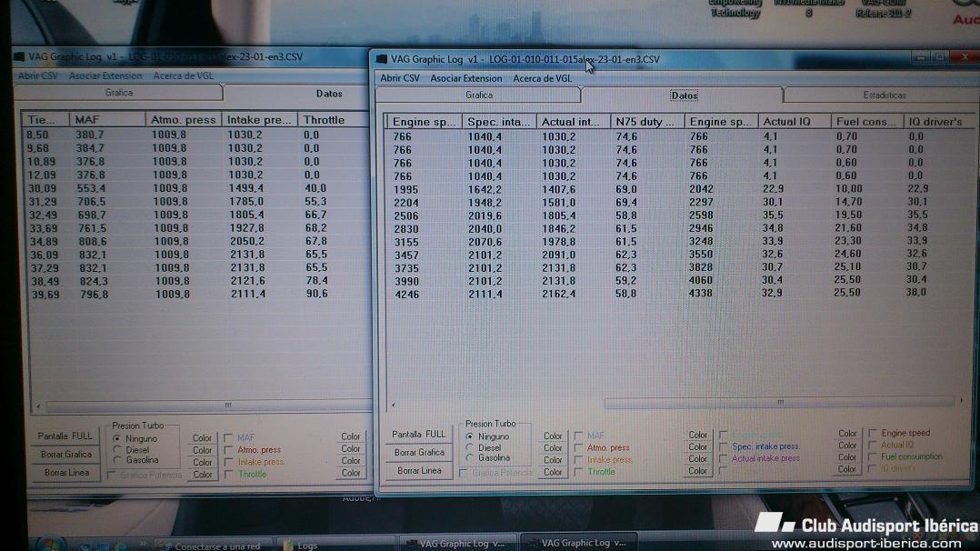Screen dimensions: 980x551
Task: Click horizontal scrollbar thumb in front window
Action: coord(779,402)
